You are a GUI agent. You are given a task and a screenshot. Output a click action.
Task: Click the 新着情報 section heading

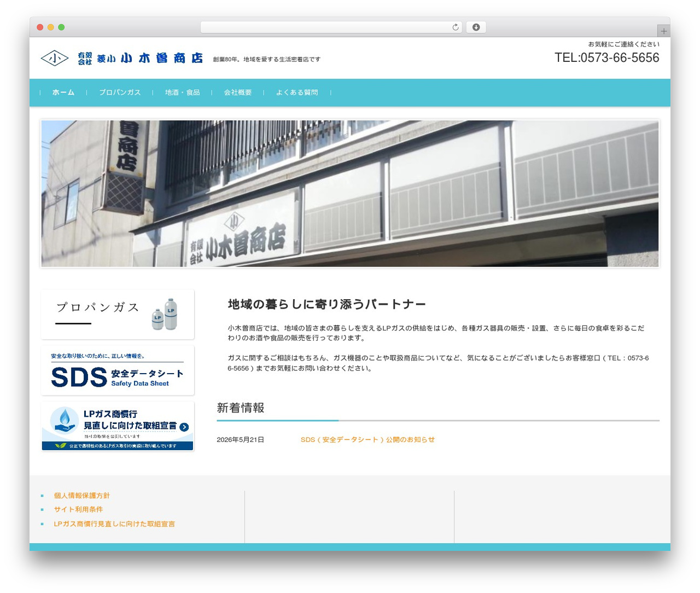[x=241, y=408]
